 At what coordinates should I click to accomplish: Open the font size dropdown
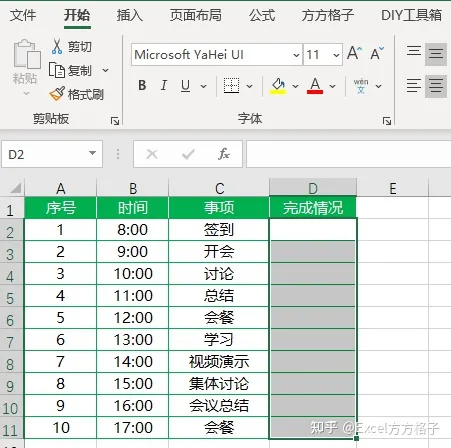pos(336,55)
